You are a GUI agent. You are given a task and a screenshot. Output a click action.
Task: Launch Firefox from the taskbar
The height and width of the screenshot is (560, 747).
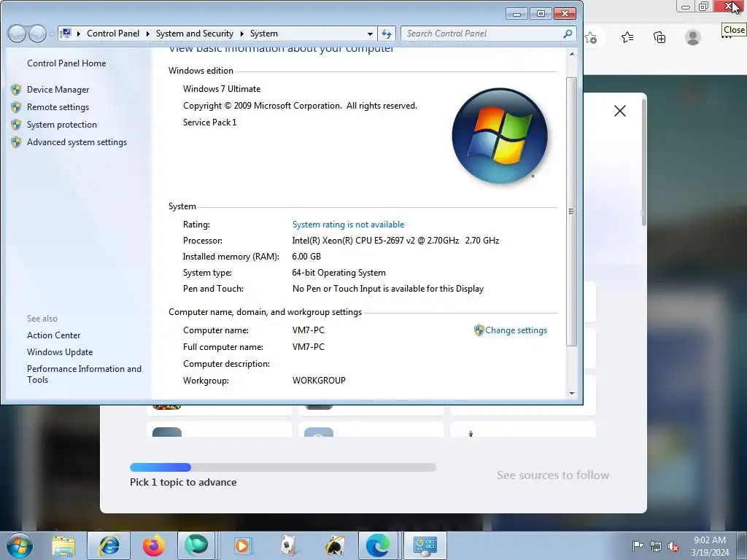pyautogui.click(x=153, y=545)
